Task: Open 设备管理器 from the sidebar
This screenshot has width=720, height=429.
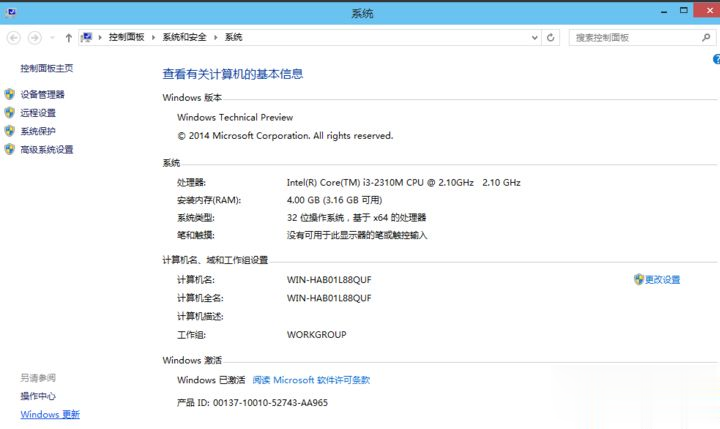Action: [x=42, y=95]
